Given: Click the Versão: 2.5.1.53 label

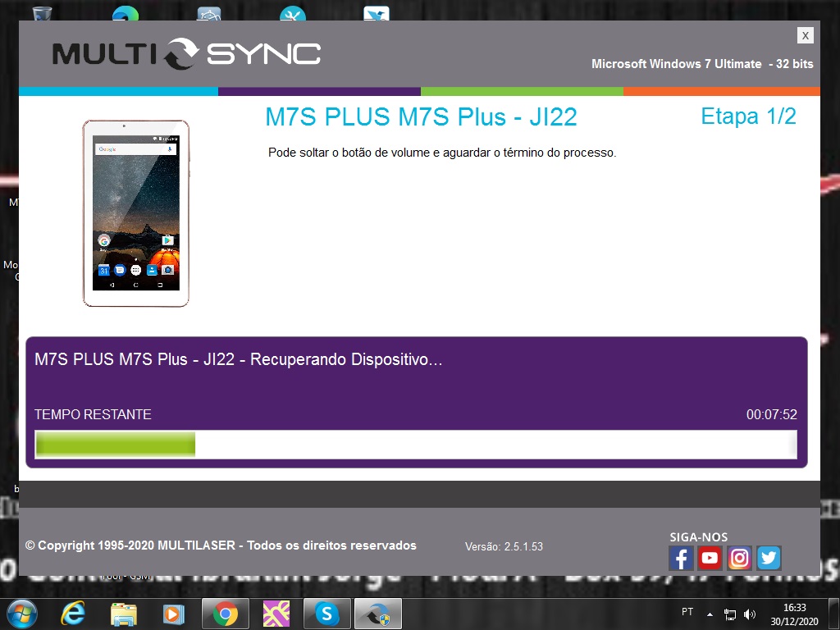Looking at the screenshot, I should point(504,546).
